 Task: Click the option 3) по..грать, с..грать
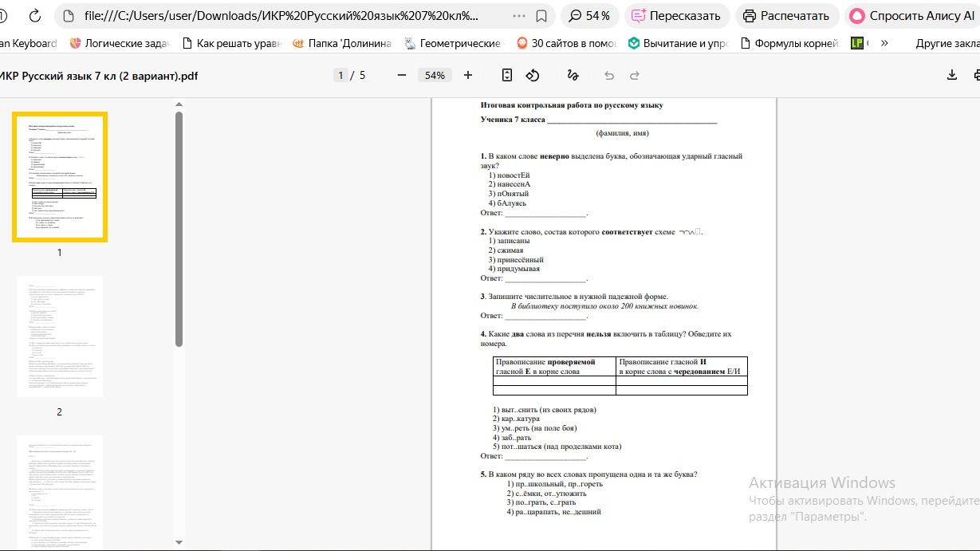click(x=541, y=503)
